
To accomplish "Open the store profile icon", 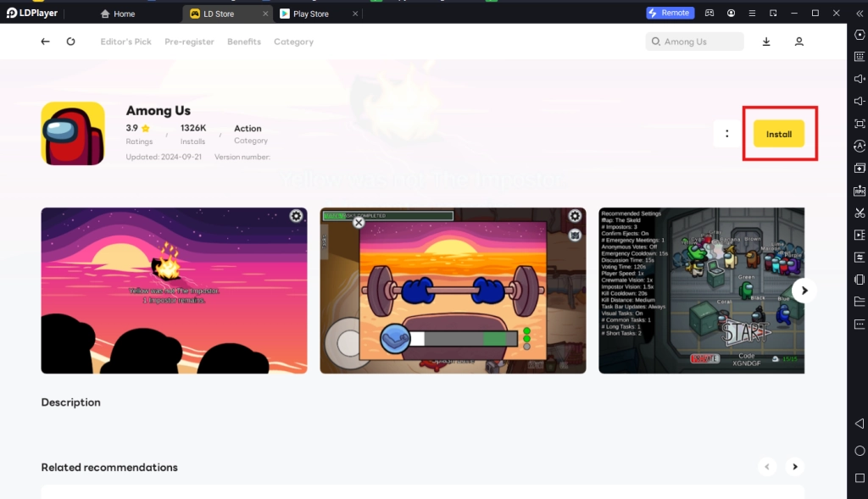I will (x=798, y=42).
